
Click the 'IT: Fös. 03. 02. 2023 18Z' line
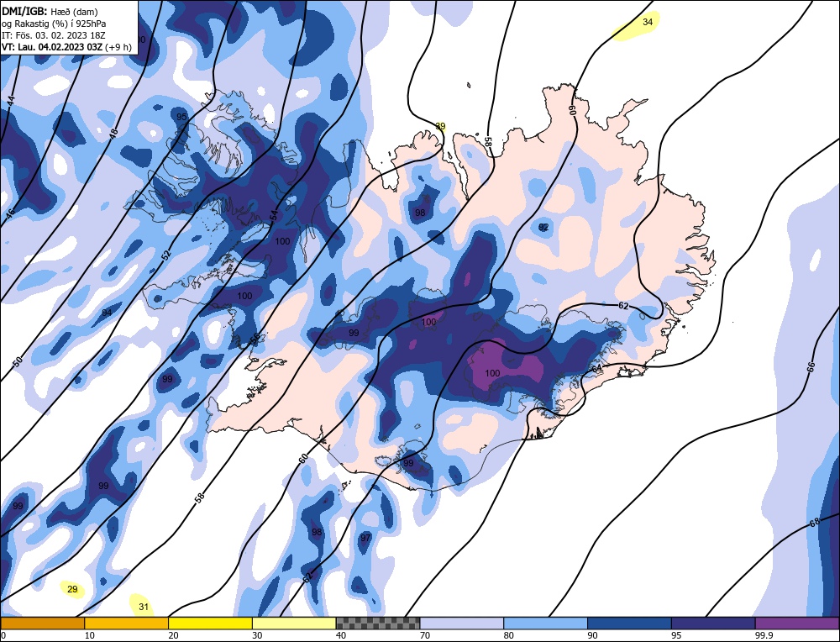[x=54, y=35]
